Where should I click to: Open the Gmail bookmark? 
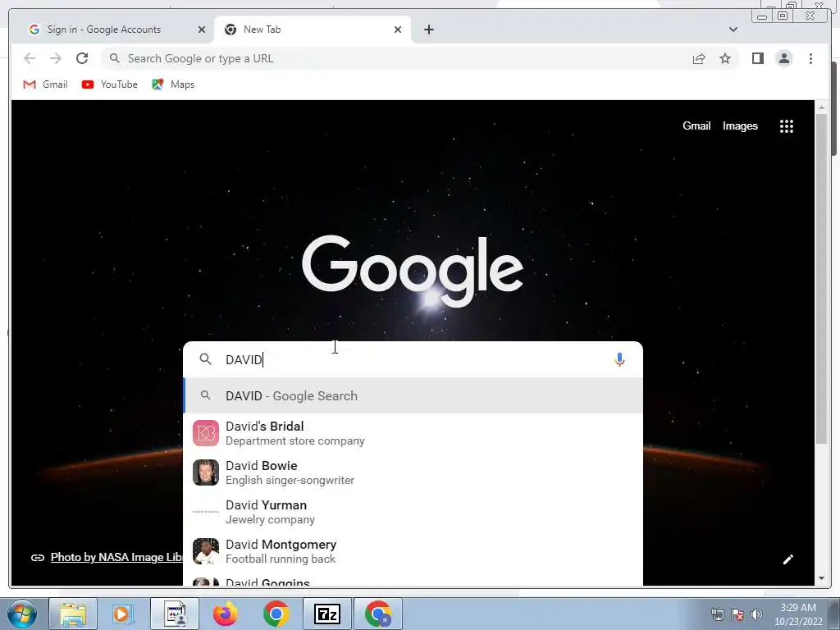pos(46,84)
